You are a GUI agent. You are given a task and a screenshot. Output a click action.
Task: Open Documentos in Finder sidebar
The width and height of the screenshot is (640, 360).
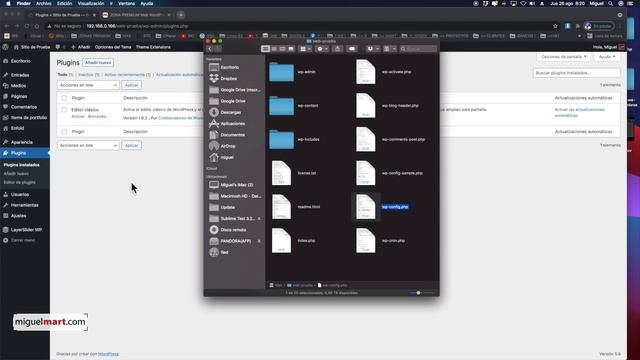(233, 135)
